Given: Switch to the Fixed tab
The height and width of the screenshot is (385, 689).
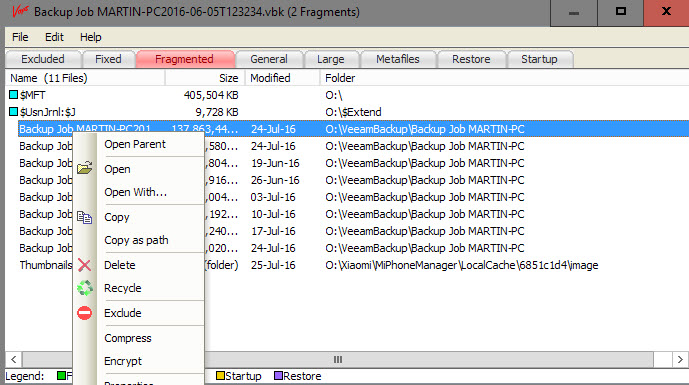Looking at the screenshot, I should tap(108, 59).
